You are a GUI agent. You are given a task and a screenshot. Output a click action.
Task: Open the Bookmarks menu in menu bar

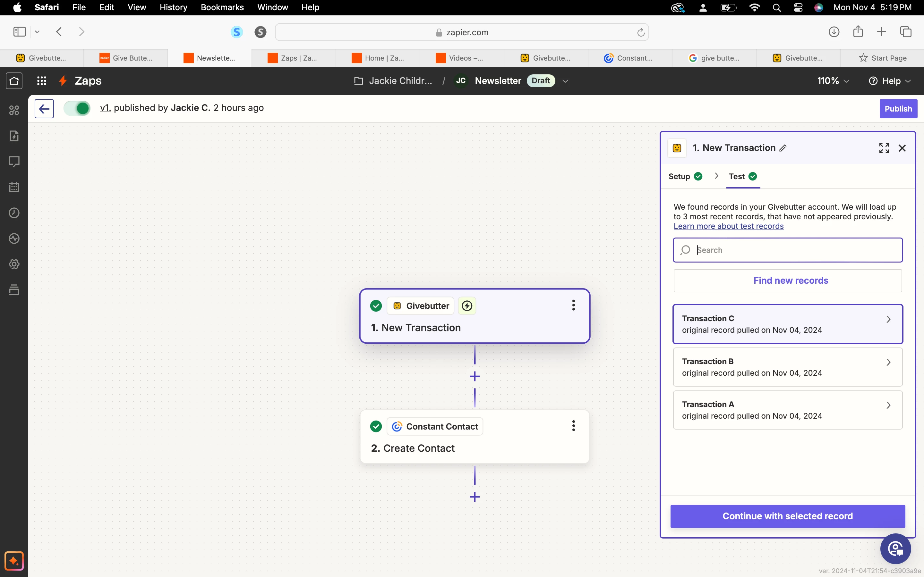(x=222, y=7)
